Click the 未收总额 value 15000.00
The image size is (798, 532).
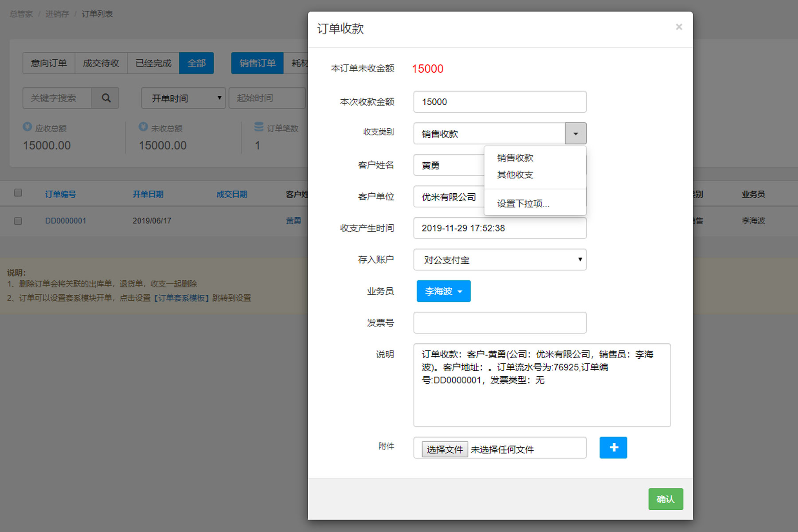click(163, 145)
